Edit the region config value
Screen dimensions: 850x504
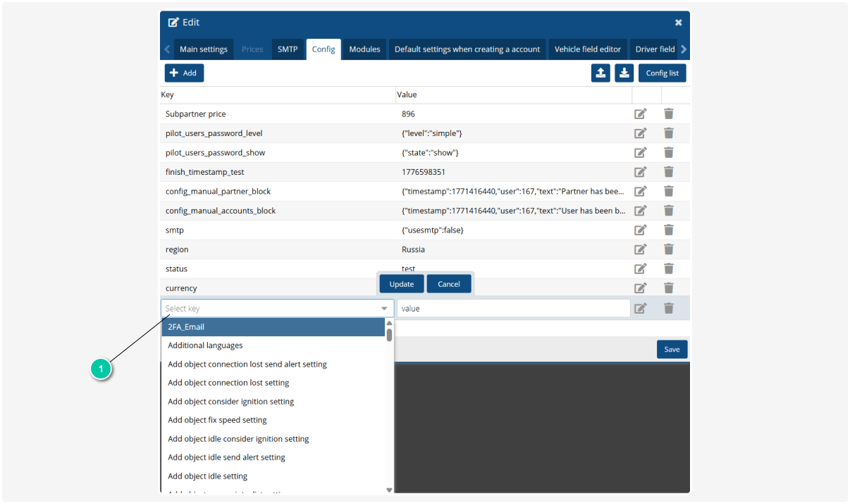click(641, 249)
